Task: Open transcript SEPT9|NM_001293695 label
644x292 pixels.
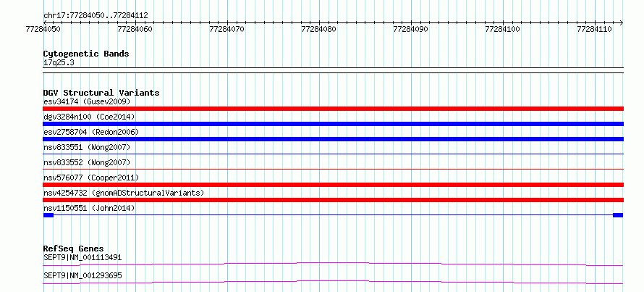Action: (82, 275)
